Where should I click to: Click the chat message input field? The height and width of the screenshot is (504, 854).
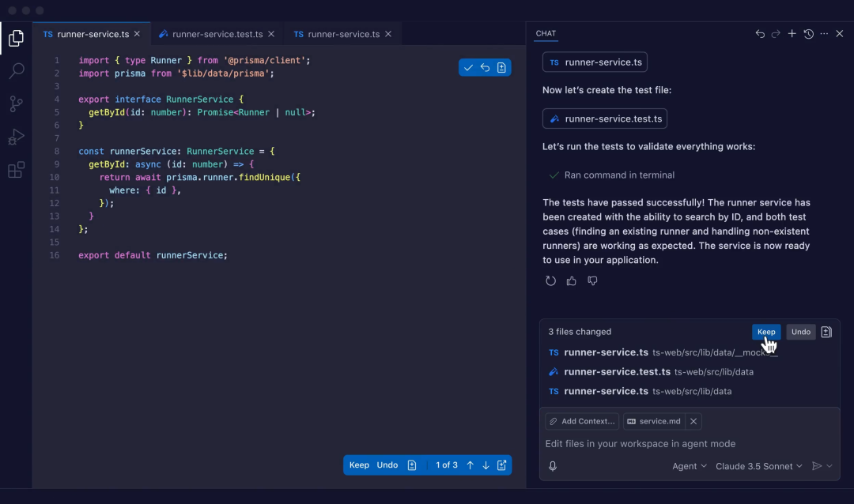tap(680, 444)
